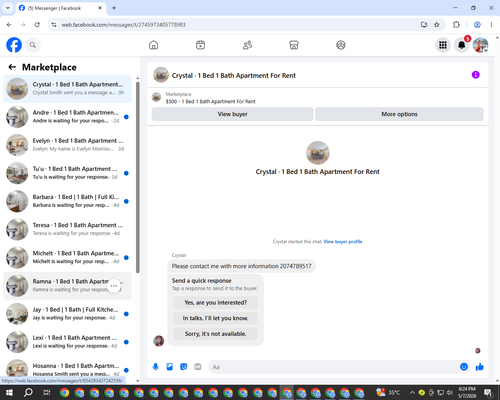The image size is (500, 400).
Task: Send 'Yes, are you interested?' quick response
Action: [x=216, y=303]
